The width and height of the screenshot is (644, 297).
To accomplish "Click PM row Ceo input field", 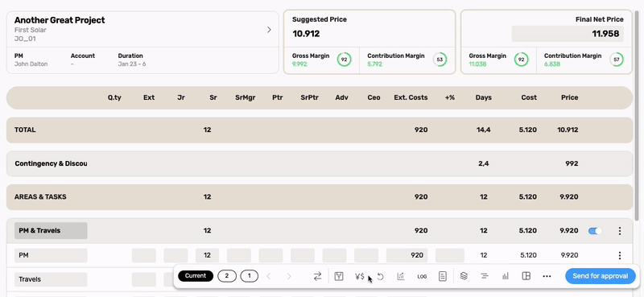I will click(366, 255).
